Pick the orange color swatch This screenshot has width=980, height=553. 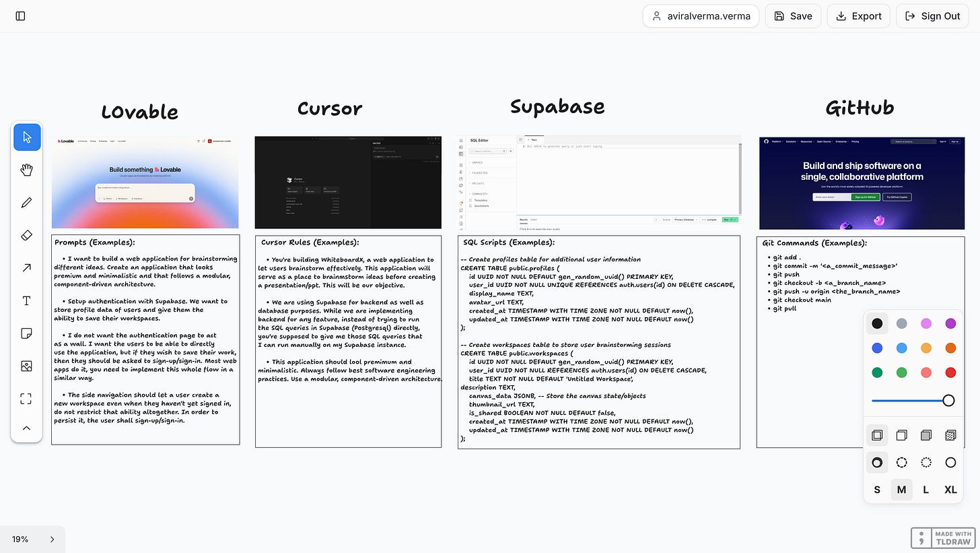click(950, 348)
